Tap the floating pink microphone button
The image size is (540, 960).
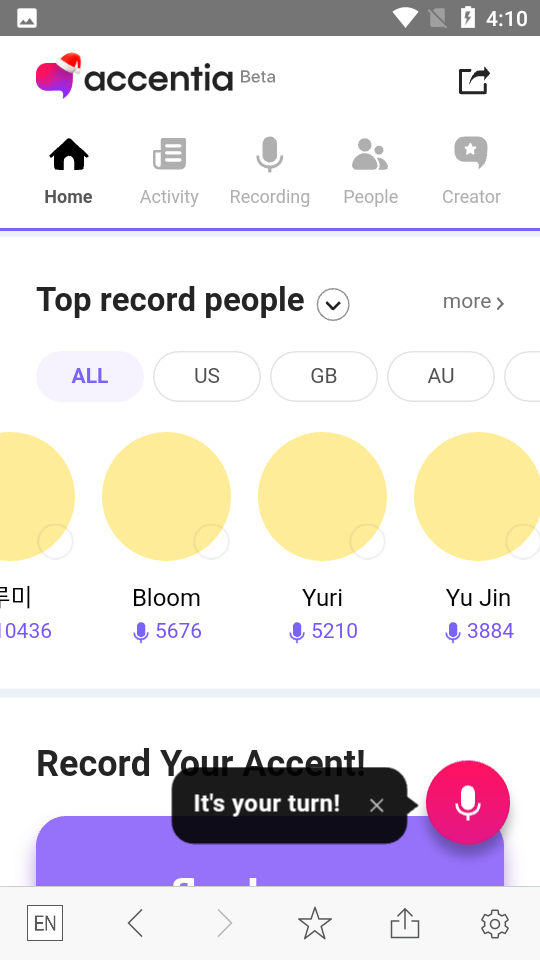pyautogui.click(x=468, y=803)
